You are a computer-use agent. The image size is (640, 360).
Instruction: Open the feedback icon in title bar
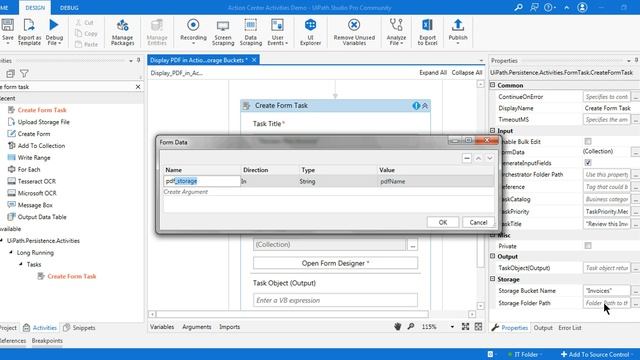coord(534,7)
